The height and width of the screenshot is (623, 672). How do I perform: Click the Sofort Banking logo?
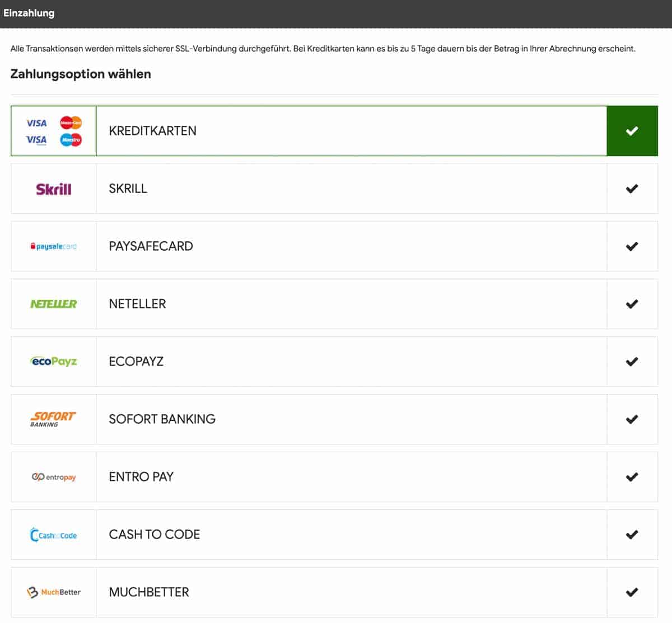[53, 419]
